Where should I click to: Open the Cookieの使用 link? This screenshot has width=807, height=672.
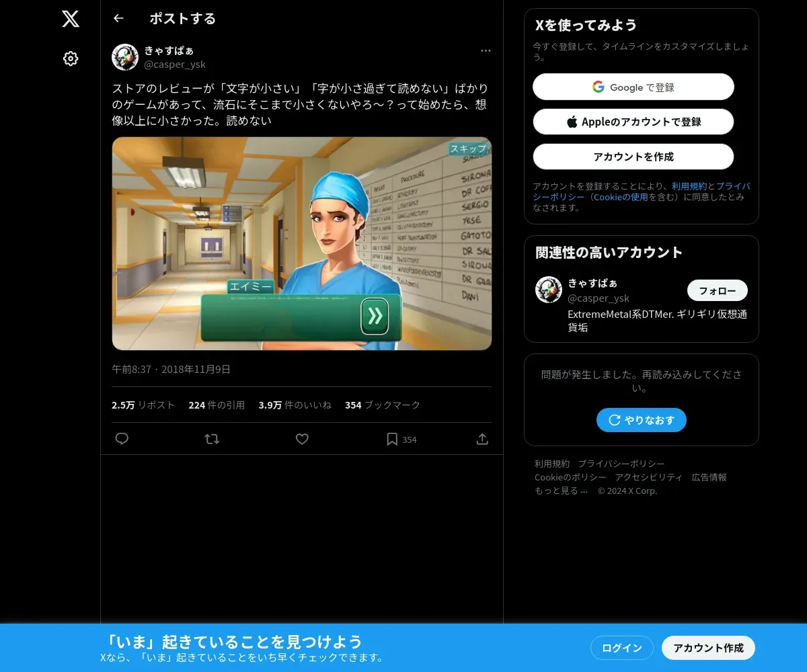point(621,197)
